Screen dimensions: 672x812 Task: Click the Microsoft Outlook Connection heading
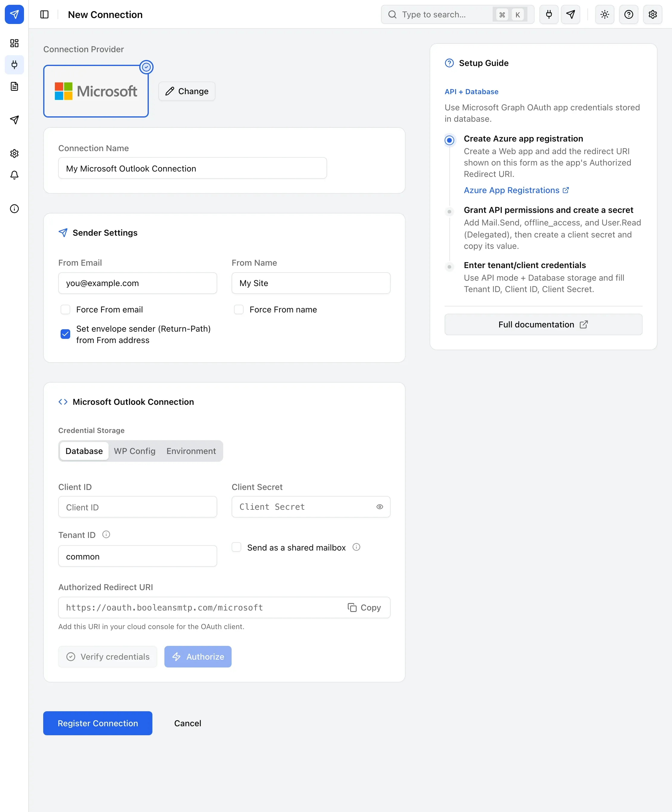click(x=133, y=402)
